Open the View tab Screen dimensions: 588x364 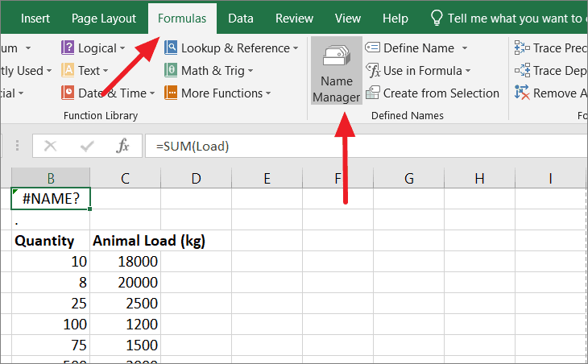[348, 18]
